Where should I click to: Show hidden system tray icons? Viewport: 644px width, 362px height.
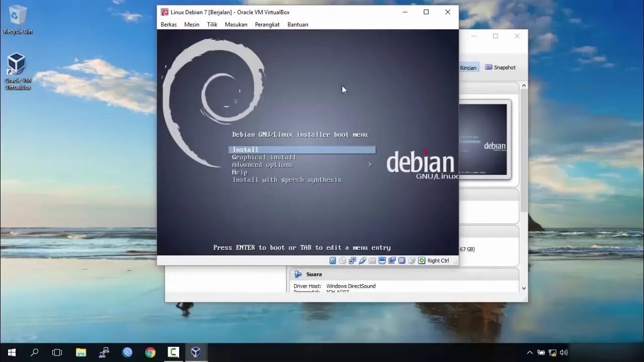coord(530,353)
